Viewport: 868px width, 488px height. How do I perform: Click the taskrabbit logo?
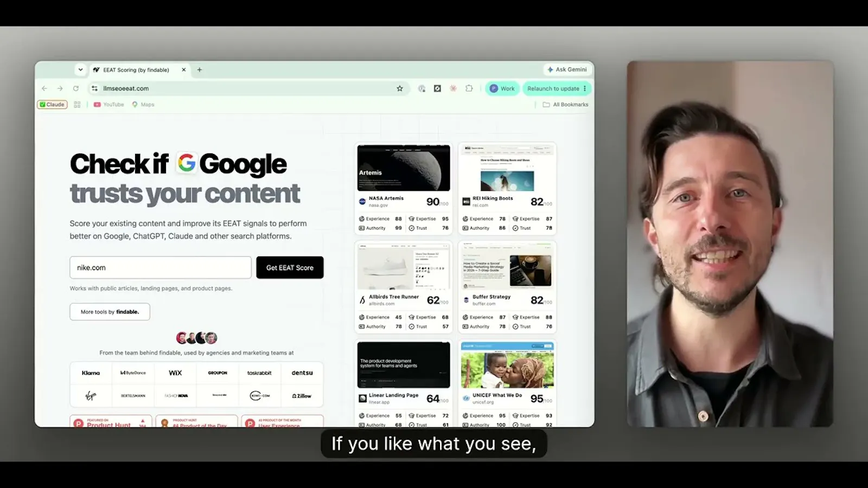click(259, 373)
